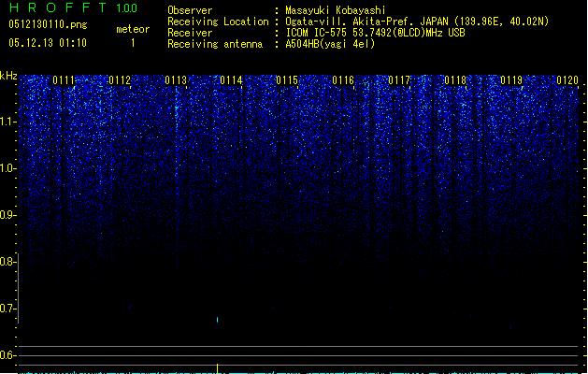Click the 0119 time marker
Screen dimensions: 588x374
click(511, 80)
